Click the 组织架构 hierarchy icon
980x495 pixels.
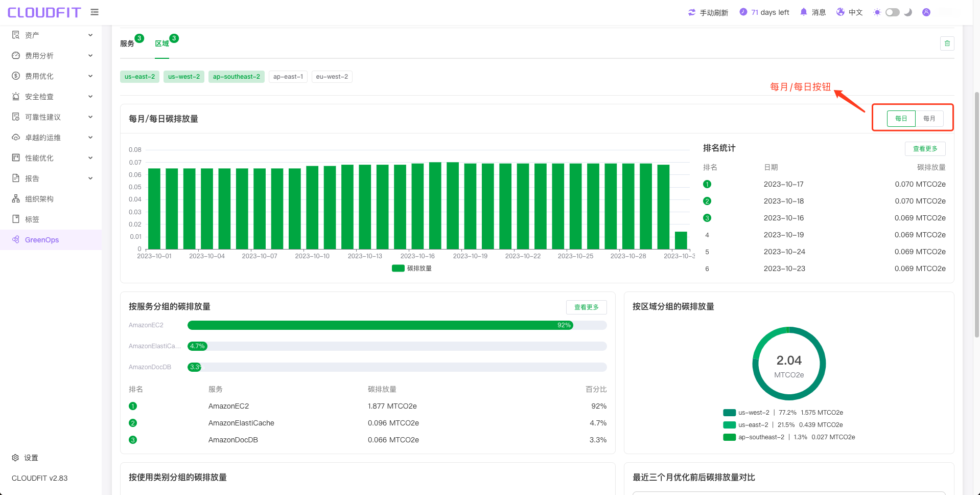(x=16, y=198)
